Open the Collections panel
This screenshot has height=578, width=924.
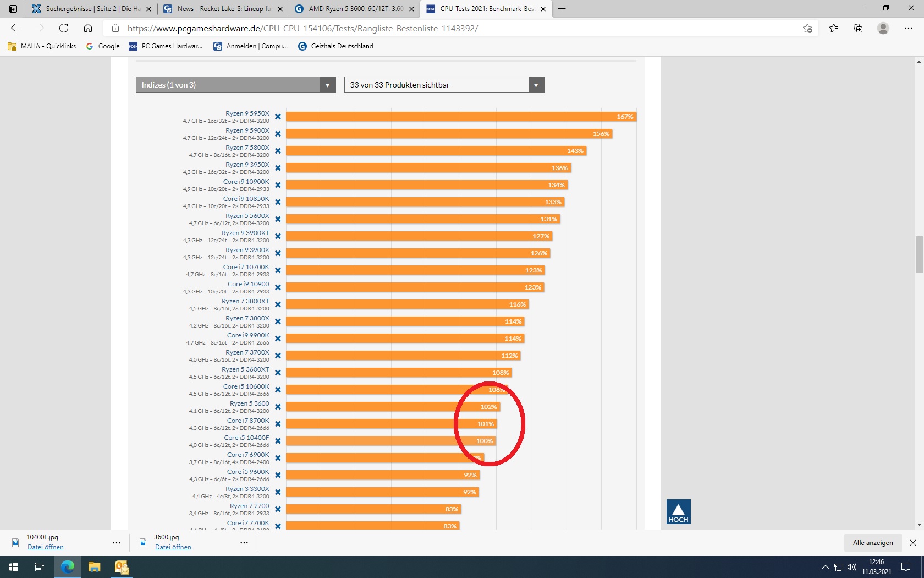[x=858, y=28]
